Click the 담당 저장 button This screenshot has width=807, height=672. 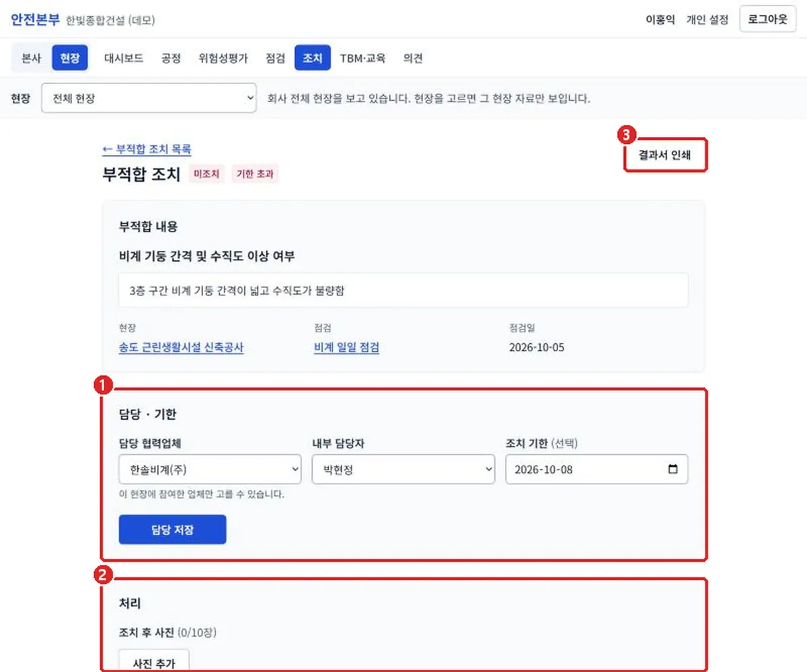(172, 529)
